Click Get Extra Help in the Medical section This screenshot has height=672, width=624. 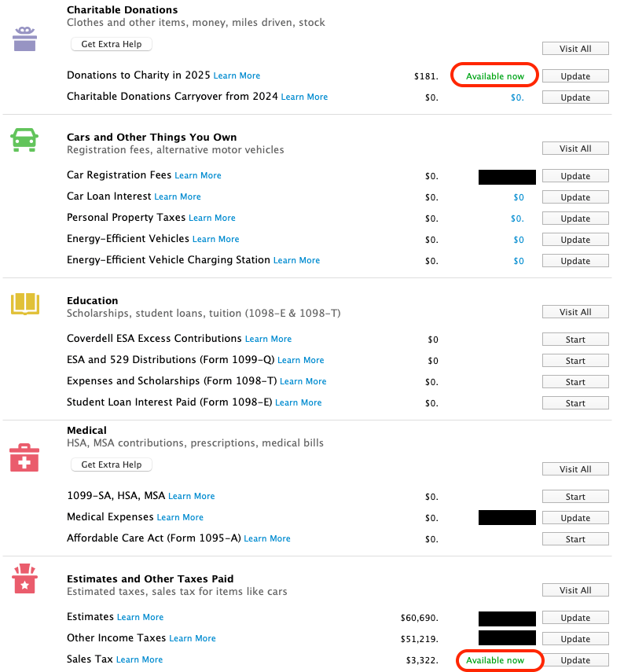click(x=111, y=465)
